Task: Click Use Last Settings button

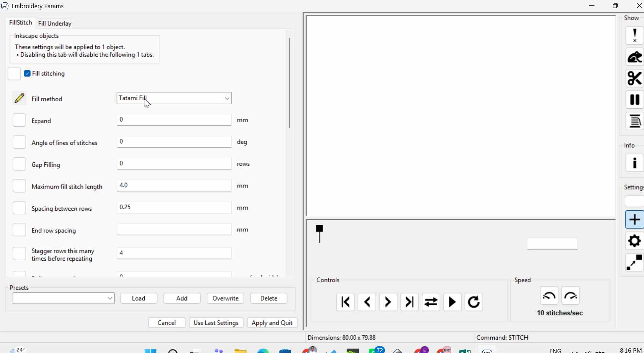Action: click(x=216, y=323)
